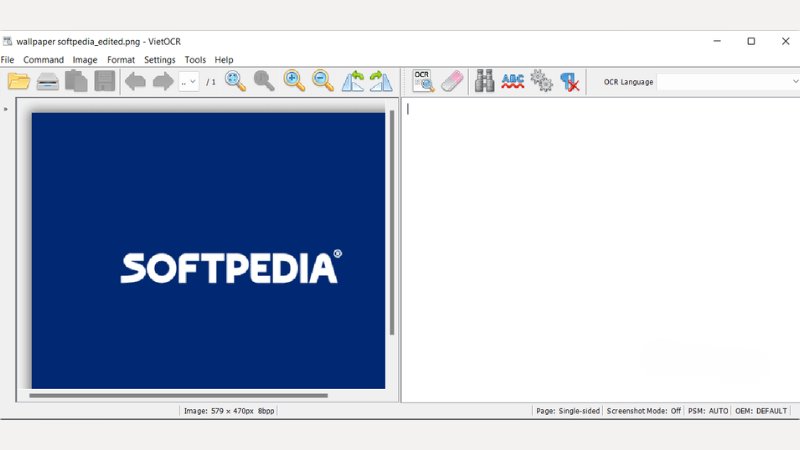Open the Image menu
Image resolution: width=800 pixels, height=450 pixels.
point(85,60)
